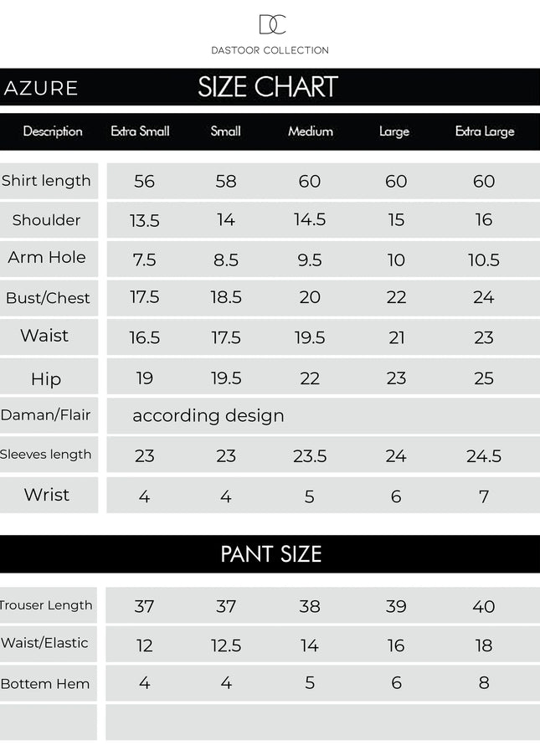The image size is (540, 756).
Task: Click the Dastoor Collection brand name
Action: click(270, 50)
